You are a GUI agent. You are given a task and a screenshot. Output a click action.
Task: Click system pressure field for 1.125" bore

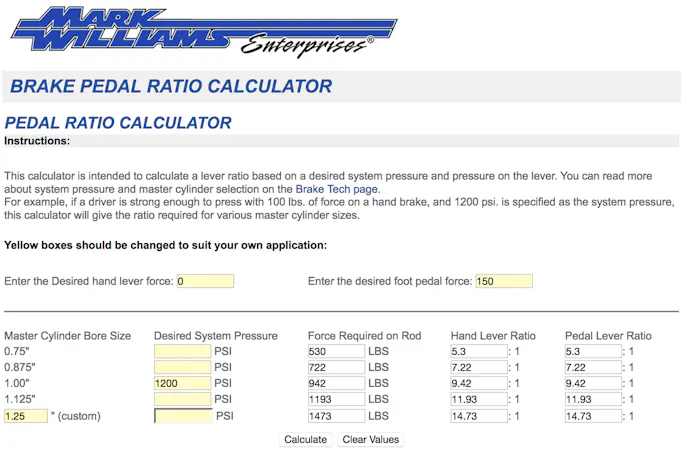pos(183,400)
